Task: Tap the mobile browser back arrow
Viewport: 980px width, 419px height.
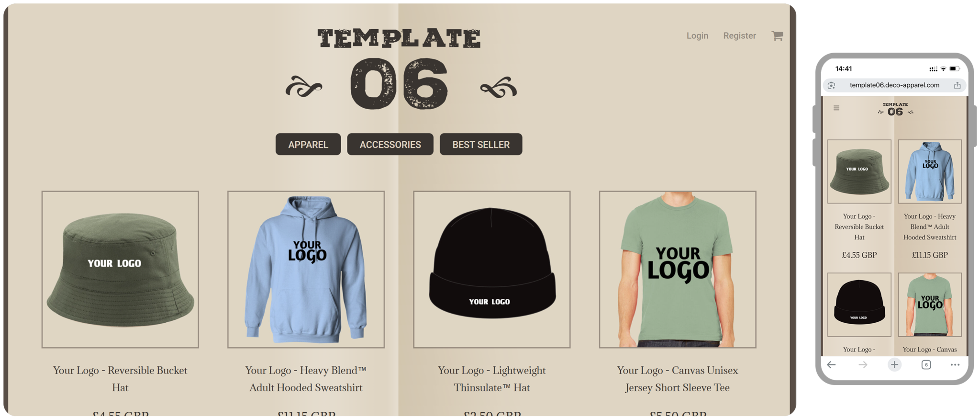Action: point(831,365)
